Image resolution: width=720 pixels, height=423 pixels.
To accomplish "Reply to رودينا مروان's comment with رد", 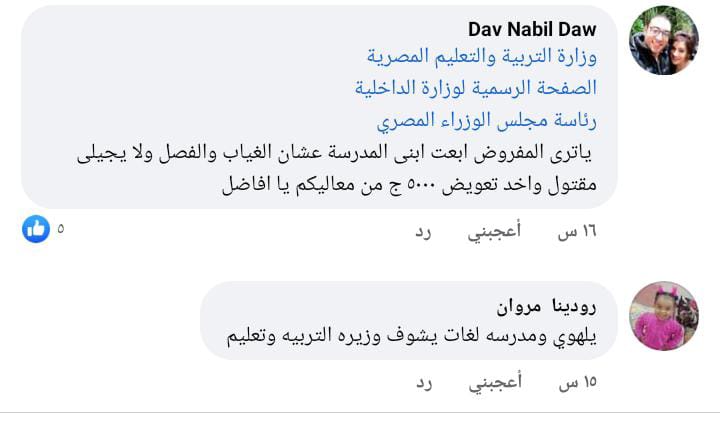I will tap(424, 381).
